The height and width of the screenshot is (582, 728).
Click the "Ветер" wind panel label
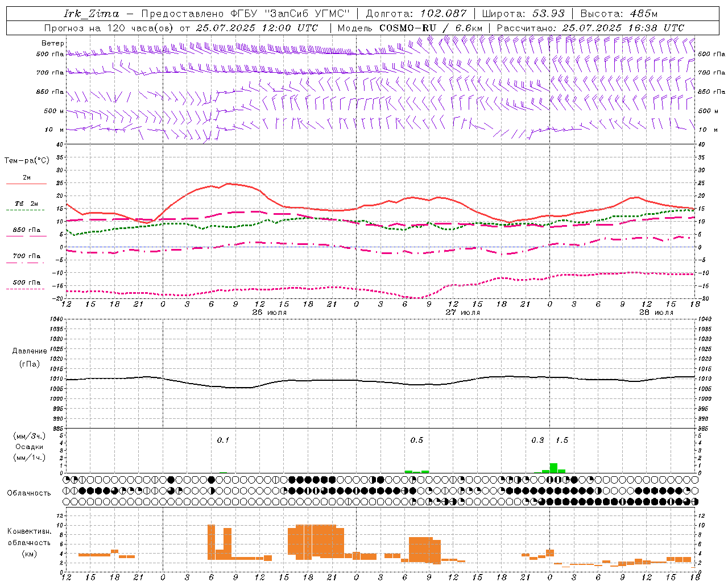(x=53, y=43)
